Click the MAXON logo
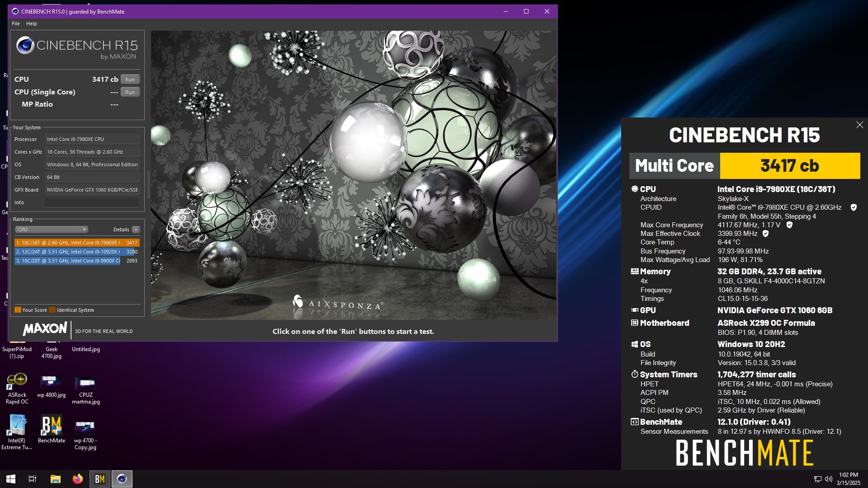 (x=45, y=329)
